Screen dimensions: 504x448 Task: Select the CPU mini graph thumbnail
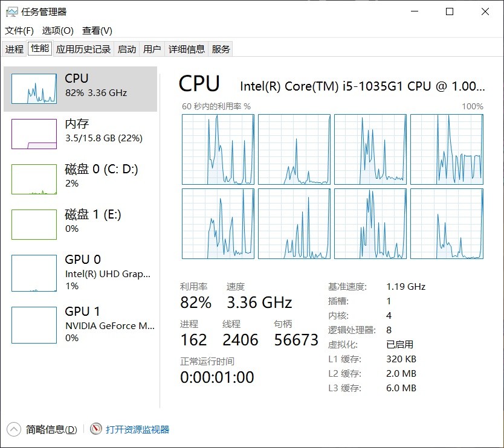(x=34, y=89)
